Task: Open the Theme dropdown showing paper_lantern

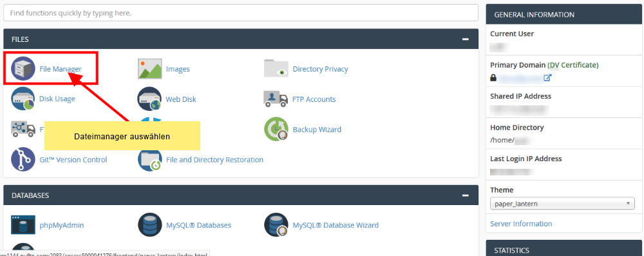Action: 562,204
